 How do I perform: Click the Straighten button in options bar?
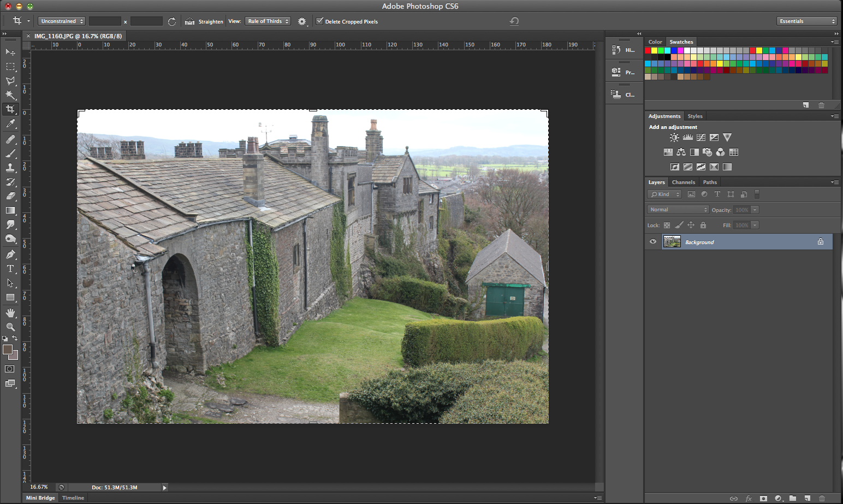click(x=205, y=21)
